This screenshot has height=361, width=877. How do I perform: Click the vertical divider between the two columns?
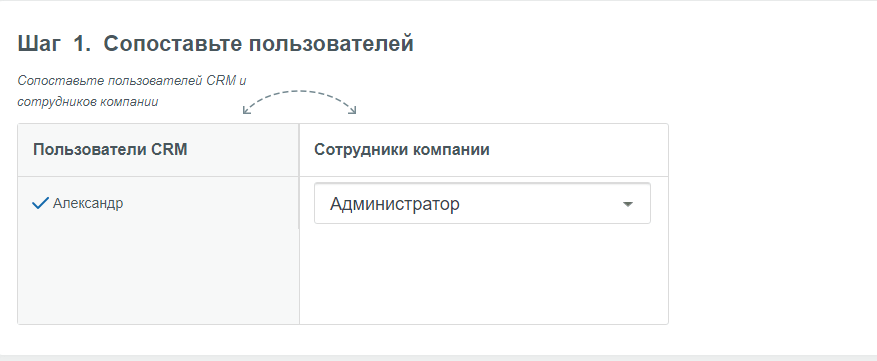pos(299,224)
